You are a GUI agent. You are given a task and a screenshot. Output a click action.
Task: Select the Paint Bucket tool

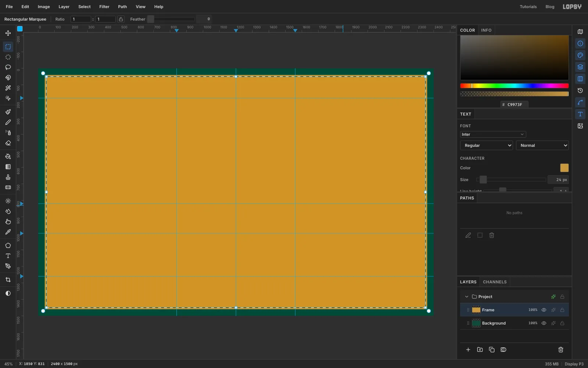pos(8,156)
